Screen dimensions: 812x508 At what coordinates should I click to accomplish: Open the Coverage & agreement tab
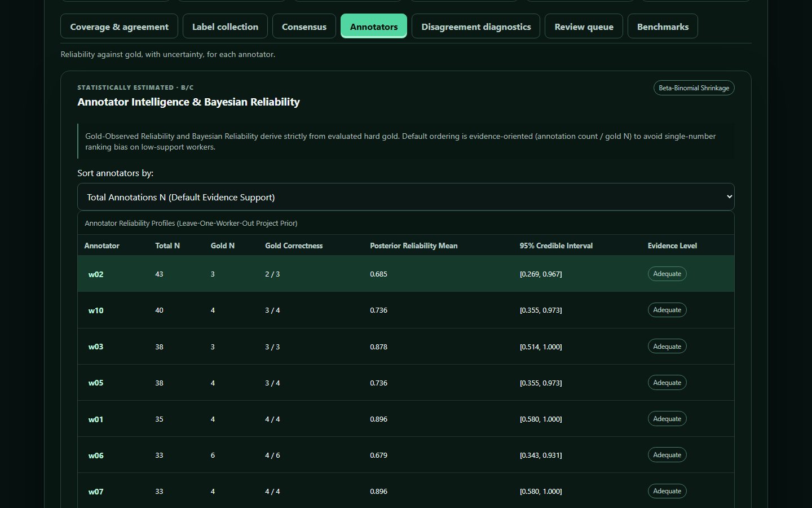[x=119, y=27]
